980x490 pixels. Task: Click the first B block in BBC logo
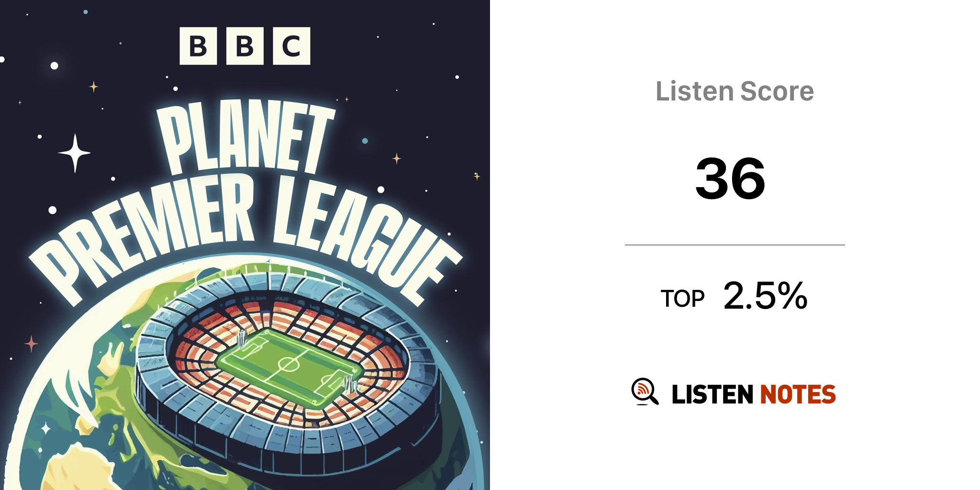pyautogui.click(x=198, y=46)
